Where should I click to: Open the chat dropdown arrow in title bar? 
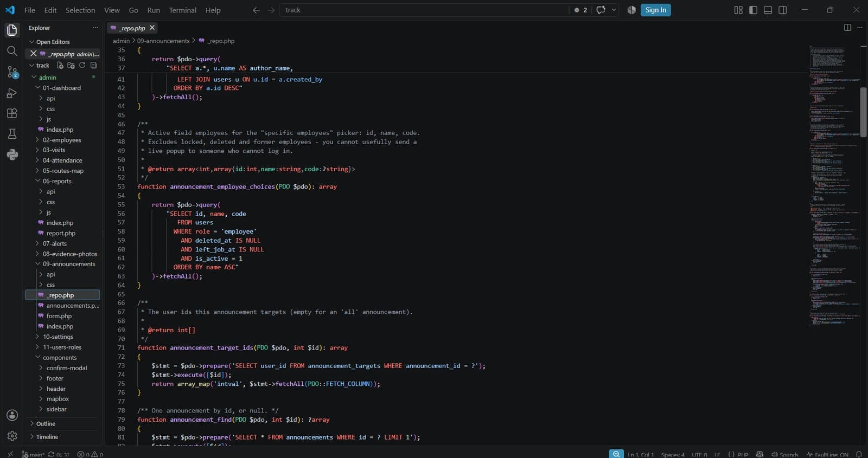pyautogui.click(x=614, y=10)
